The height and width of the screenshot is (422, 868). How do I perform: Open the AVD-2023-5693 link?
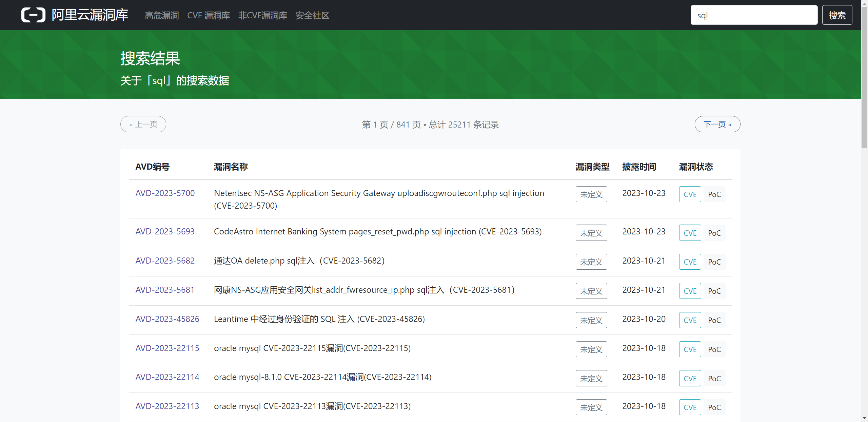point(165,231)
